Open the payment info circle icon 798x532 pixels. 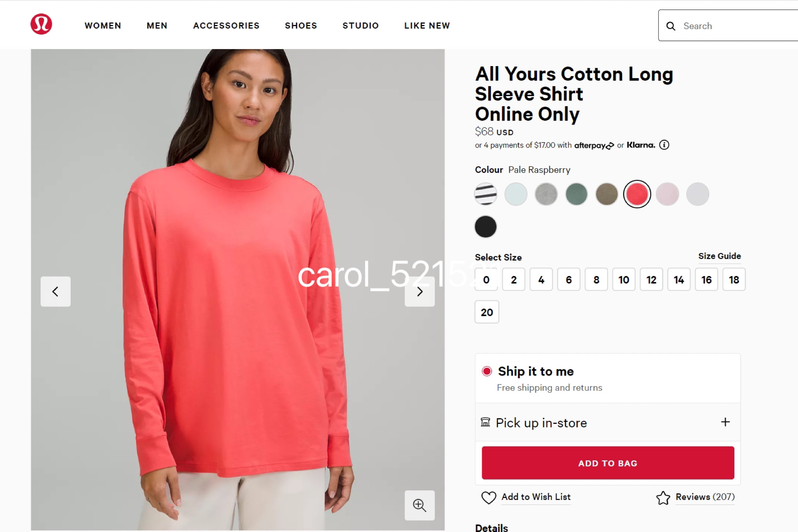[x=664, y=145]
